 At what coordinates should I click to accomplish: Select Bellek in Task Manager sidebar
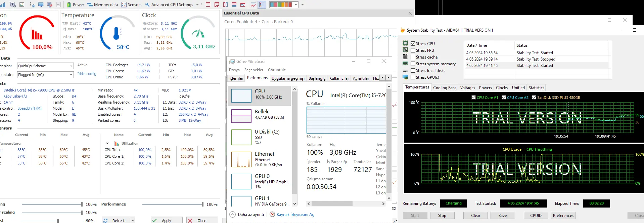pos(259,116)
